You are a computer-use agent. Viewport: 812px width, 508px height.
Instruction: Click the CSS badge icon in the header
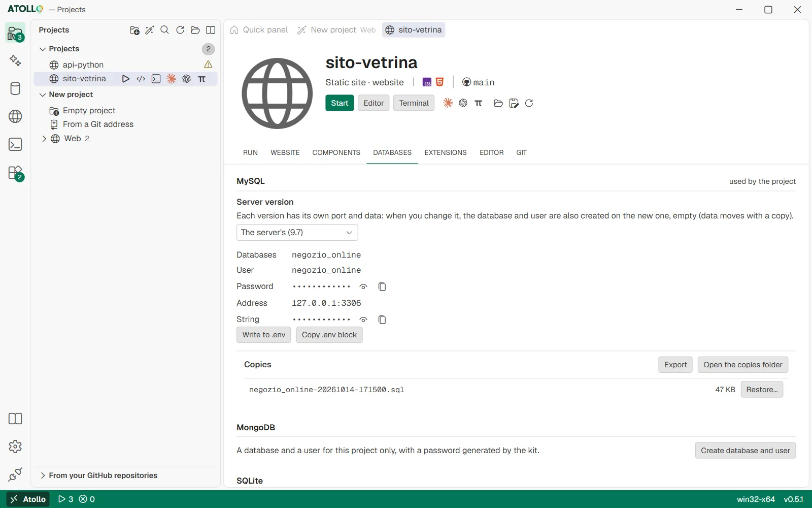427,82
